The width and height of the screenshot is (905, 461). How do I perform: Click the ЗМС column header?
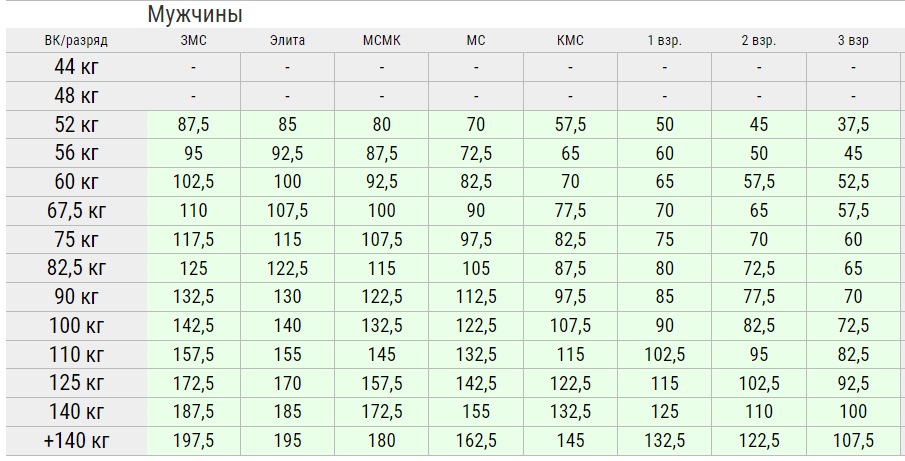tap(193, 41)
